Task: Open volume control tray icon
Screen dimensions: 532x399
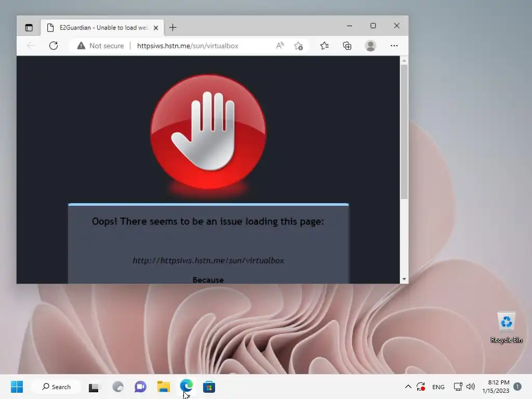Action: (471, 387)
